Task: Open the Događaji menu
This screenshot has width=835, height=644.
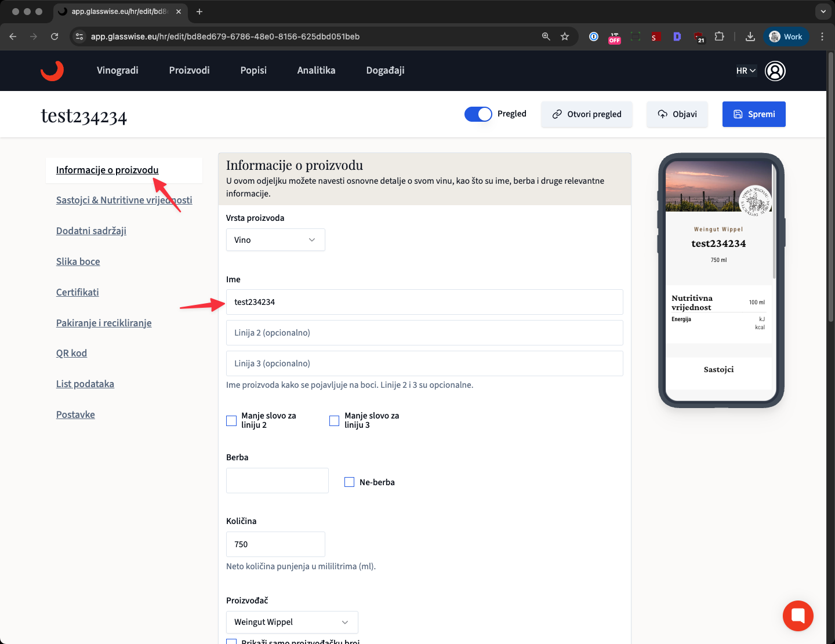Action: (x=386, y=70)
